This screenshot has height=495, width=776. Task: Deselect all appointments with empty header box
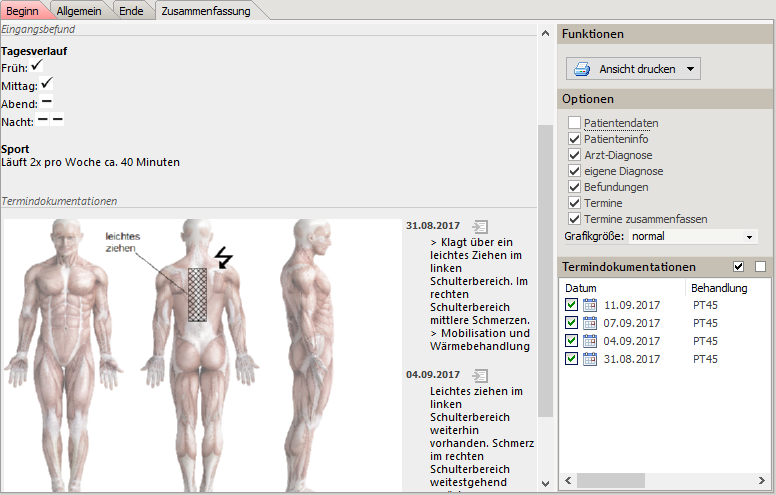pyautogui.click(x=760, y=267)
